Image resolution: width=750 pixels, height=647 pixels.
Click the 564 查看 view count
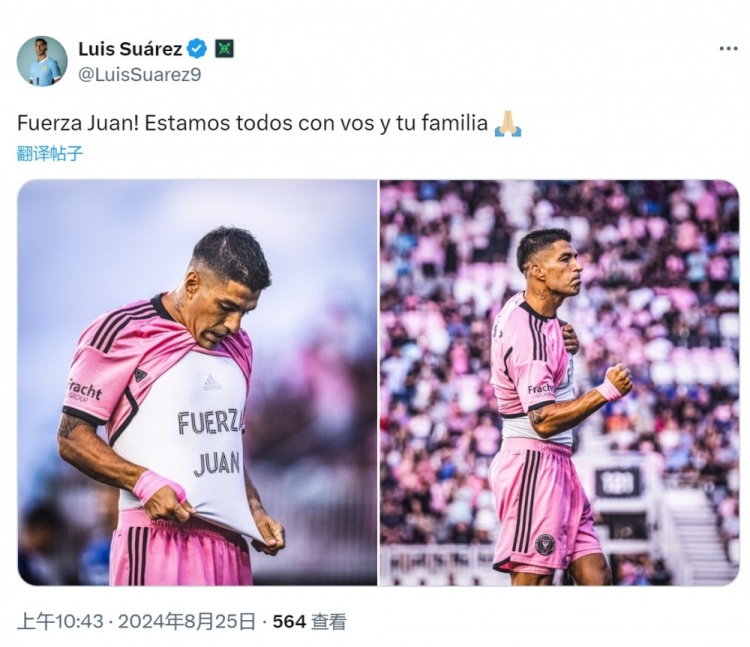tap(309, 622)
